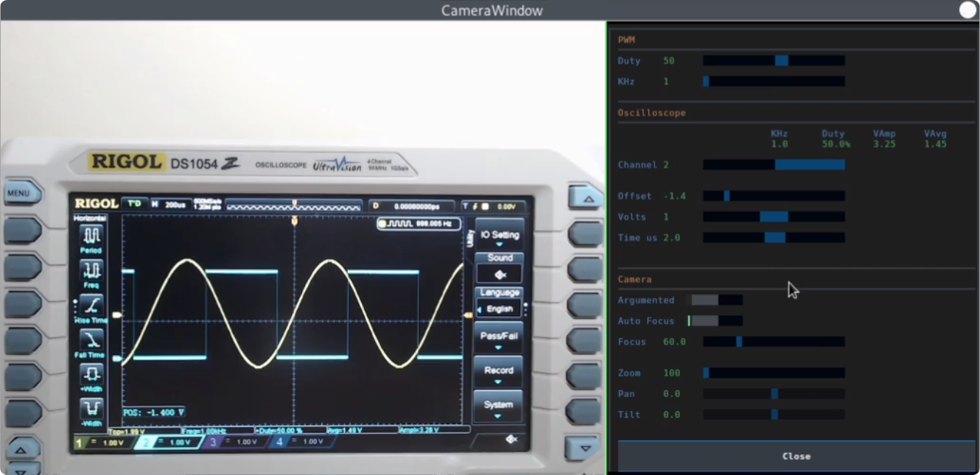Click the yellow trigger position marker above the waveform

[x=295, y=220]
